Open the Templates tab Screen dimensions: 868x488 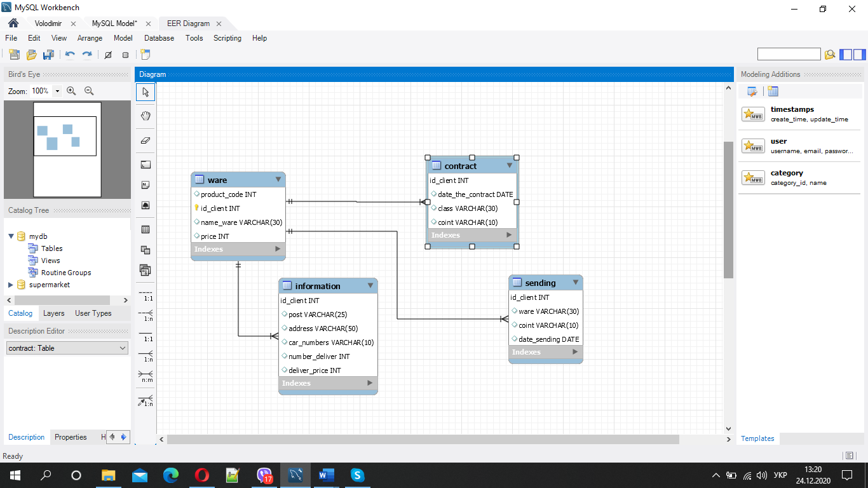757,438
